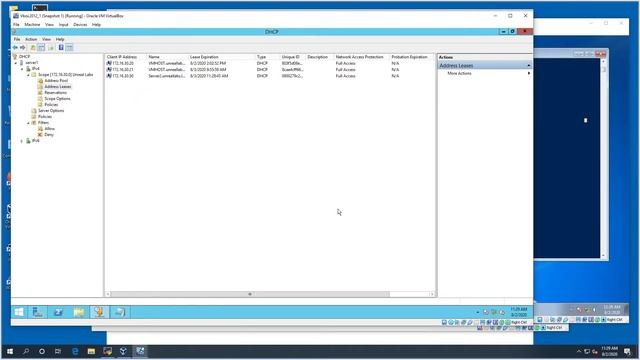The image size is (640, 360).
Task: Click More Actions in Actions pane
Action: point(459,73)
